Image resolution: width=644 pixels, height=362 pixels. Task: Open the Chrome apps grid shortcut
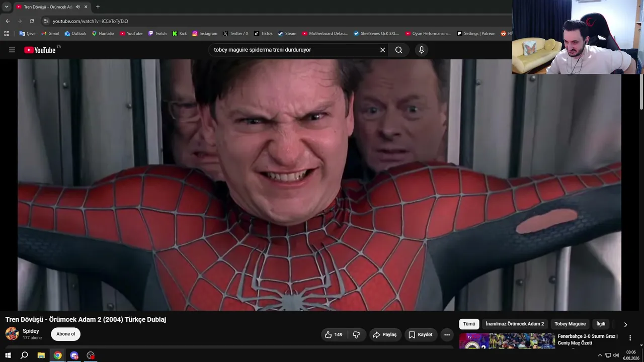7,34
